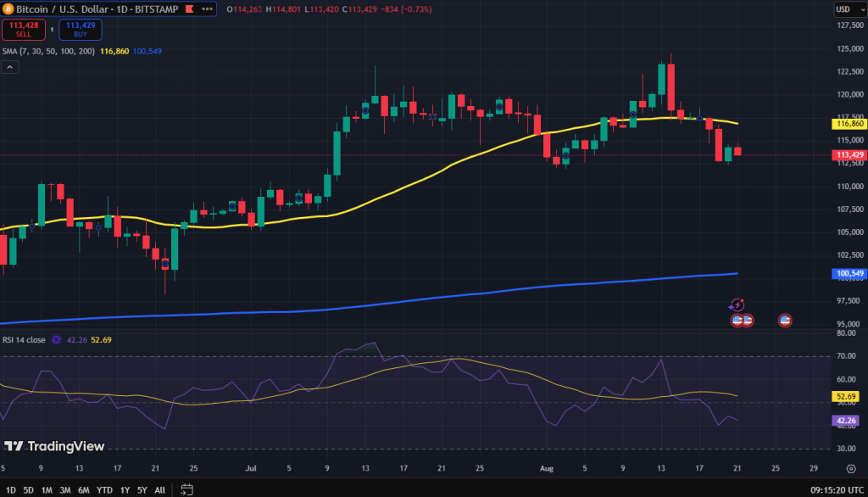Click the Jul label on the time axis
The image size is (868, 497).
[x=251, y=469]
